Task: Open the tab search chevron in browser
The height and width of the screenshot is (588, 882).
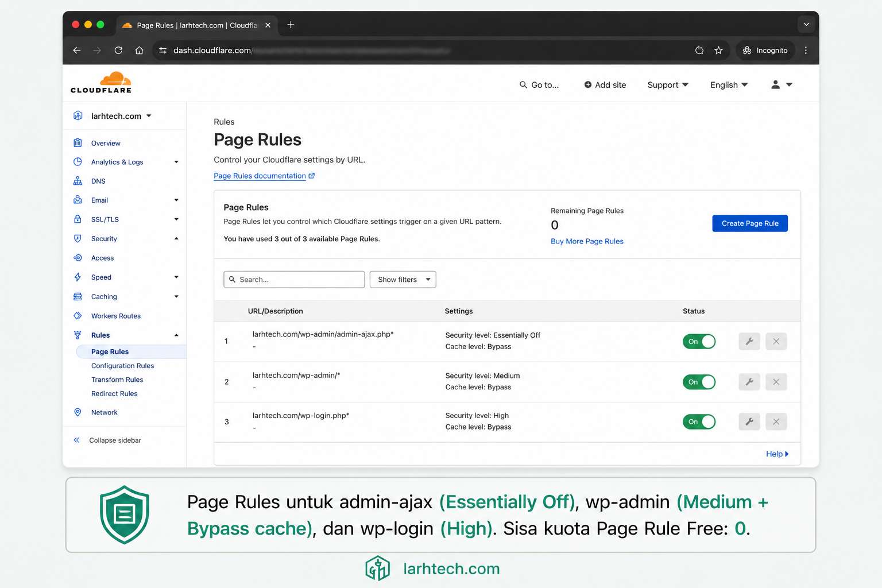Action: click(806, 25)
